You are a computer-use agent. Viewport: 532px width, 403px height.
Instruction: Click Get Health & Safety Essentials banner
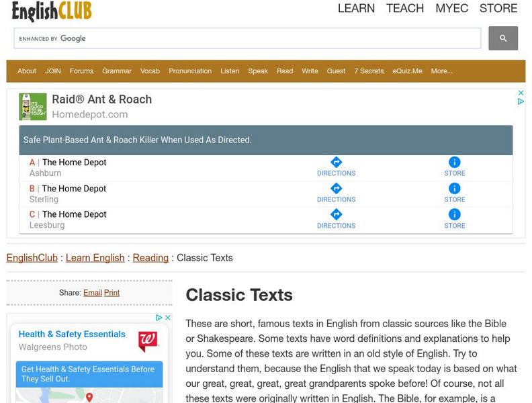click(89, 374)
